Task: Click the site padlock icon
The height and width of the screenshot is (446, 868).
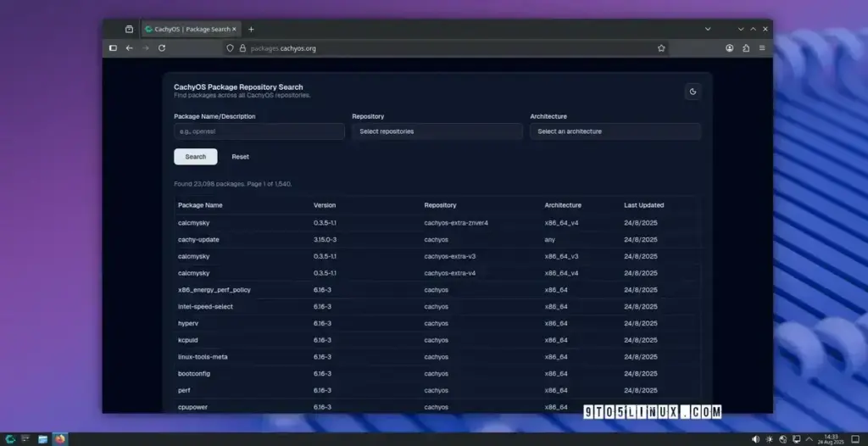Action: (x=242, y=48)
